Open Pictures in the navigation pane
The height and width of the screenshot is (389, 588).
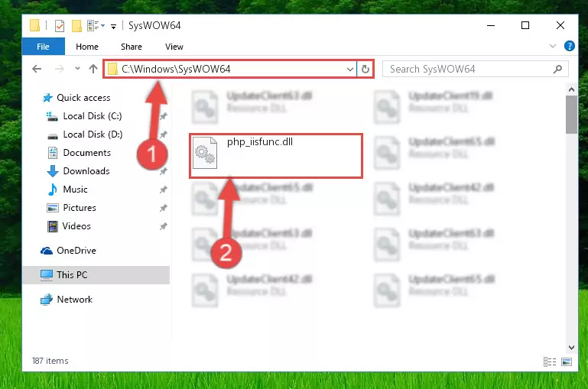(x=80, y=208)
